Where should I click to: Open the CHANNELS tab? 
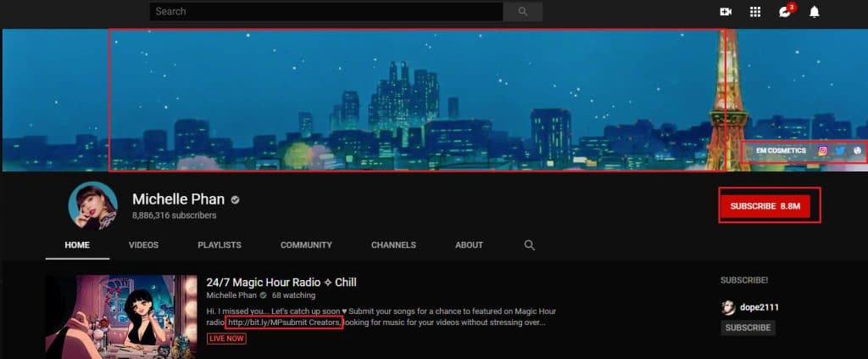tap(393, 245)
